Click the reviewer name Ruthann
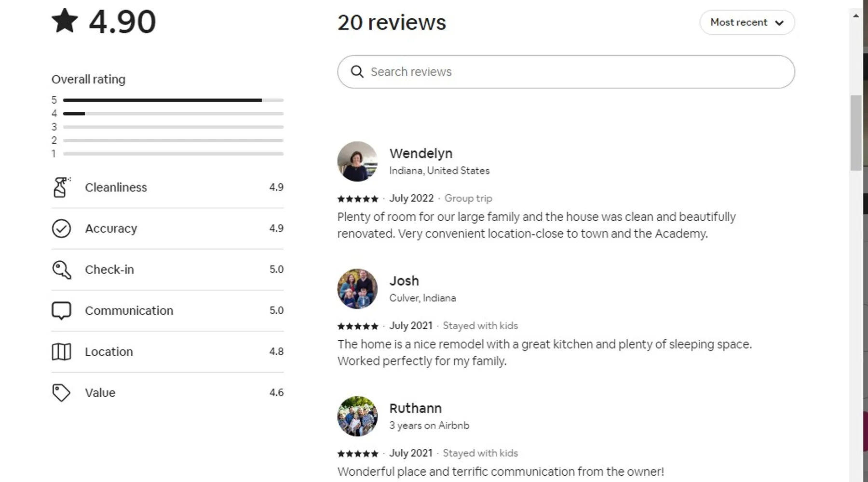 415,408
